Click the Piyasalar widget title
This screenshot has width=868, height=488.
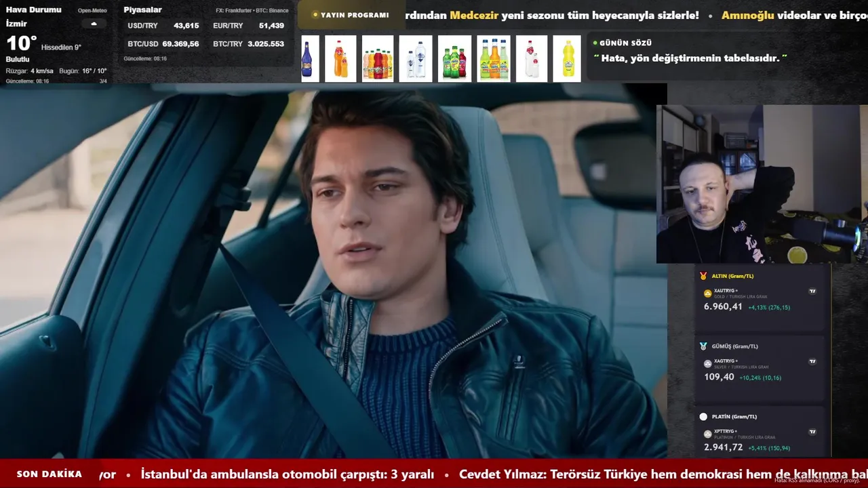(142, 10)
